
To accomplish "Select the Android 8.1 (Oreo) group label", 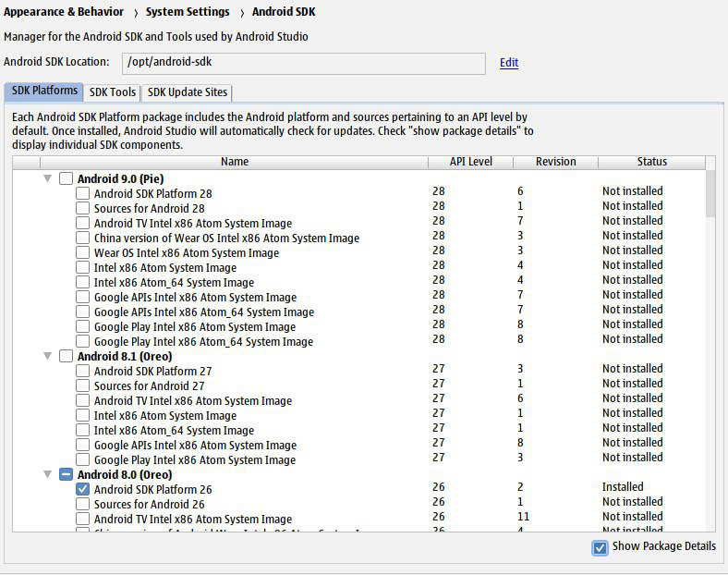I will point(125,356).
